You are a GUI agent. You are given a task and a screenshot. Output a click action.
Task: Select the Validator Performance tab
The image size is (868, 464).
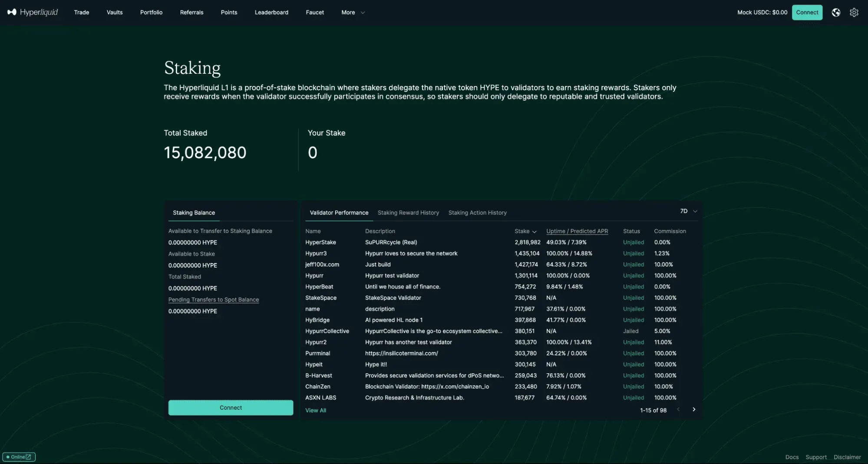tap(339, 213)
